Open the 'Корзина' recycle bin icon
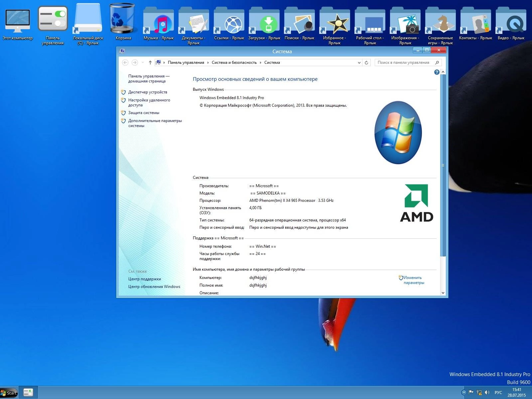 123,22
